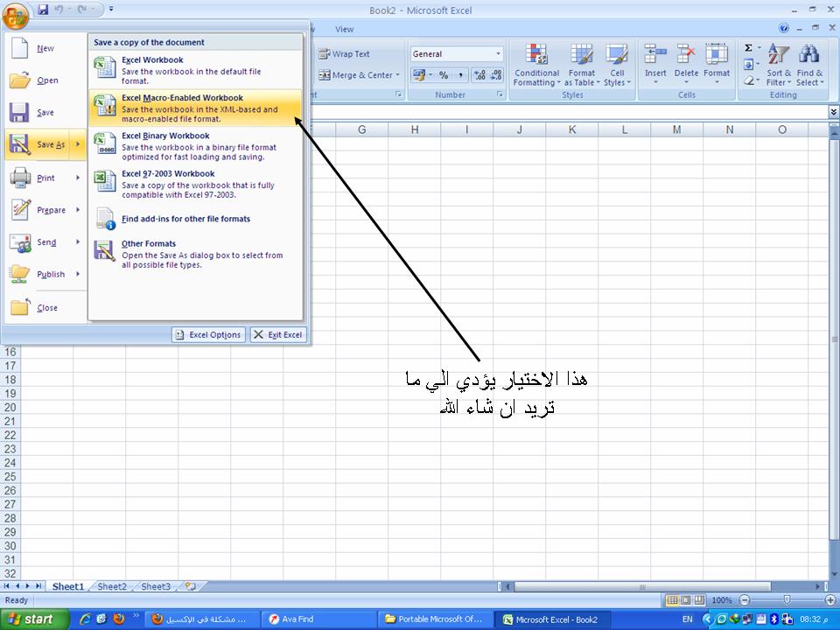Switch to Sheet2 tab

112,586
